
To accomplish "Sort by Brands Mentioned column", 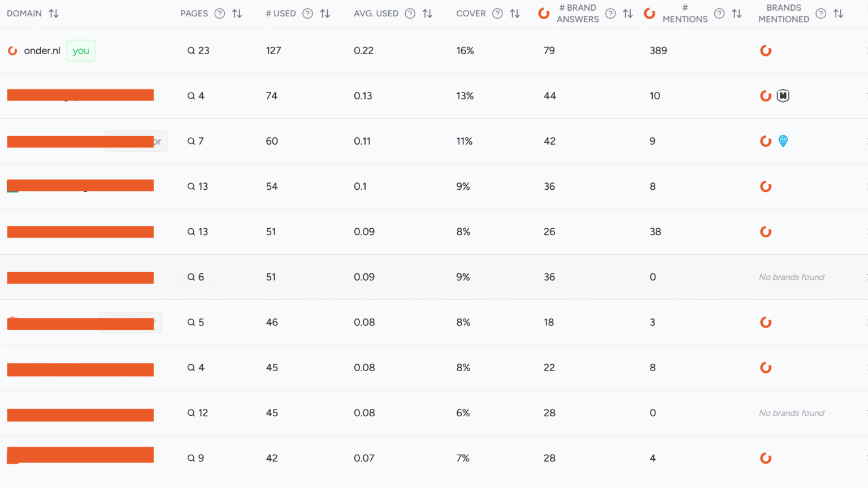I will [x=838, y=14].
